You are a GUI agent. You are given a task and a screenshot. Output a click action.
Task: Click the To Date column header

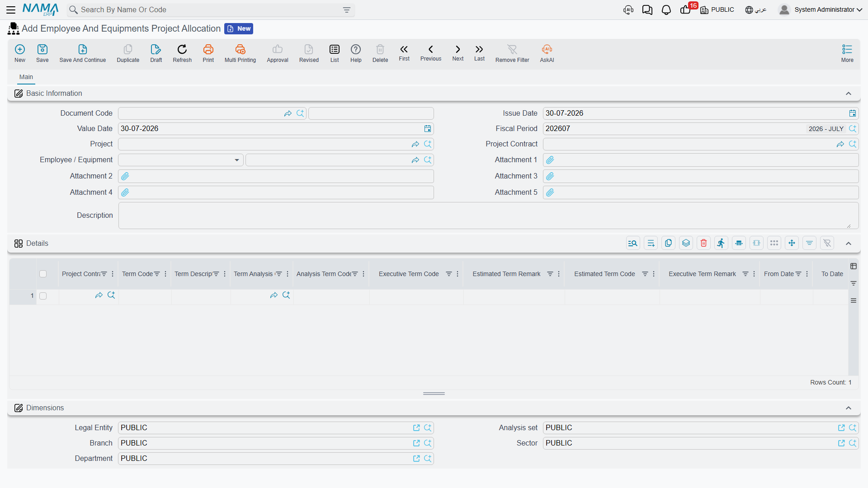pos(832,274)
